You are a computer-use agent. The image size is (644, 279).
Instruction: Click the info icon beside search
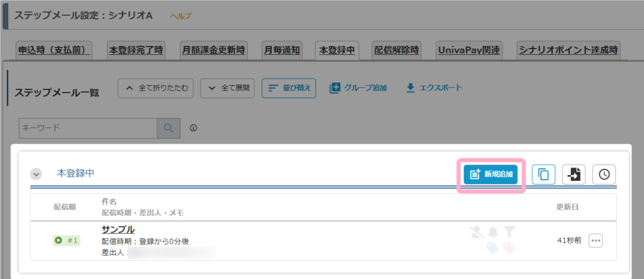194,128
